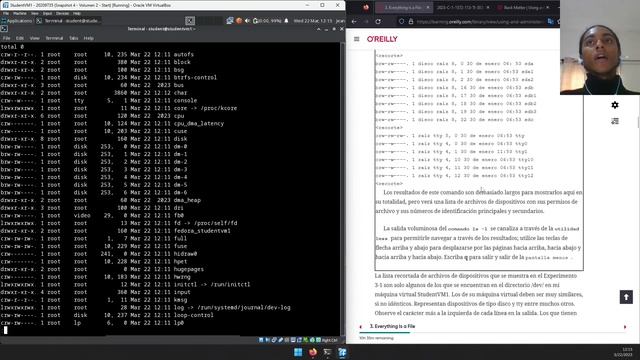Open the Windows Start menu
The height and width of the screenshot is (360, 640).
(x=298, y=352)
